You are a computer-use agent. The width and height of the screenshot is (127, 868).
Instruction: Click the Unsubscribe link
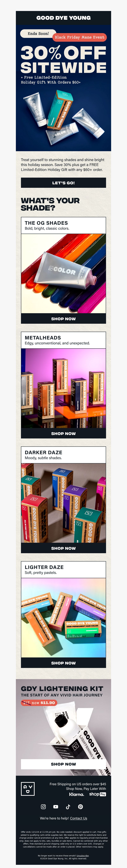coord(83,856)
